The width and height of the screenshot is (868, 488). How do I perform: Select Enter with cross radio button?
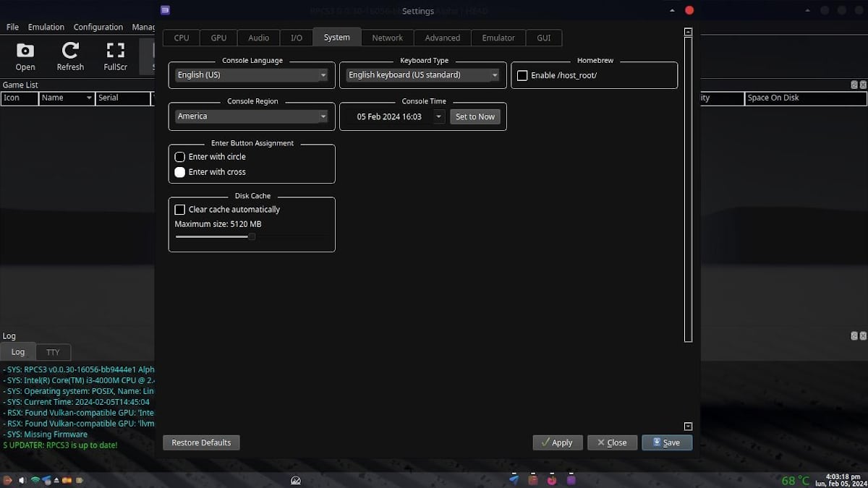click(x=180, y=172)
